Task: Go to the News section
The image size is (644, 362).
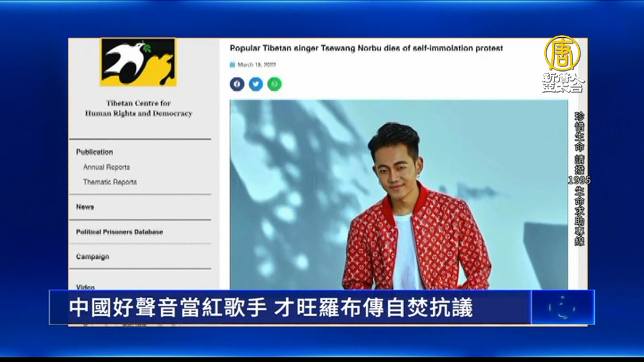Action: pyautogui.click(x=85, y=207)
